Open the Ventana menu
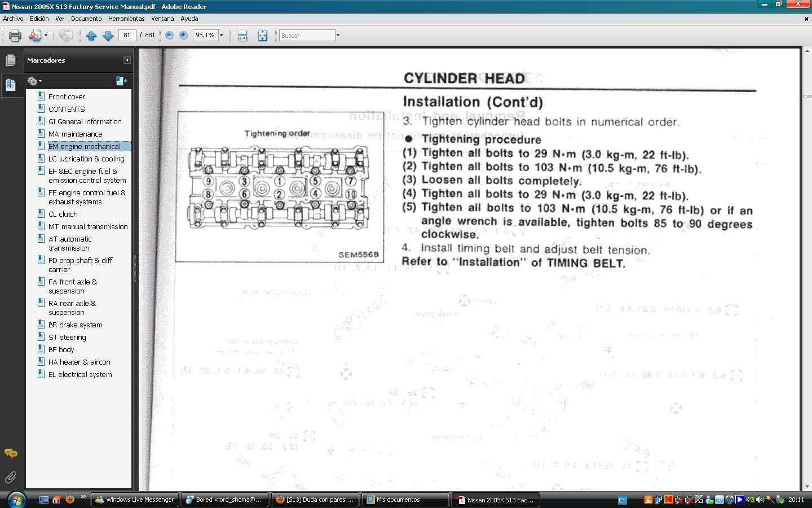Screen dimensions: 812x508 (x=162, y=19)
